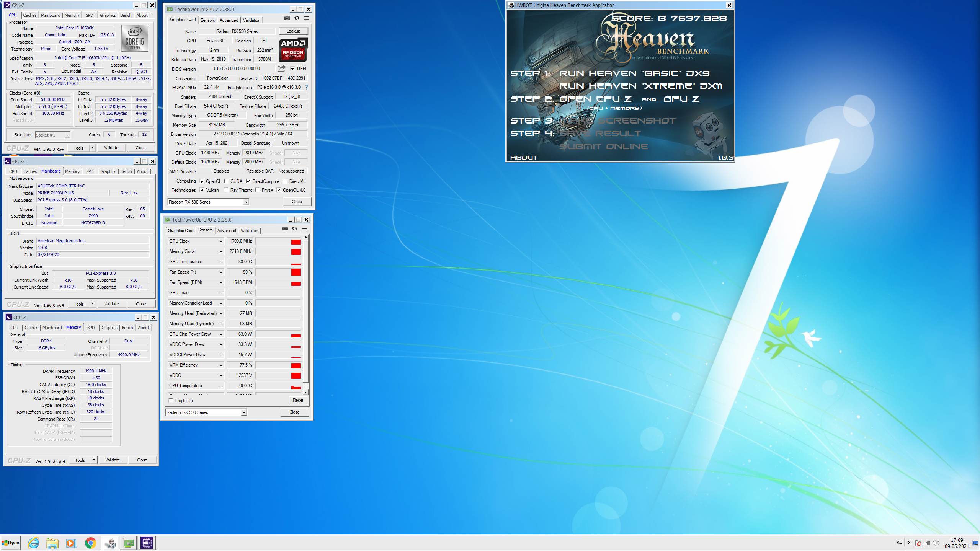This screenshot has width=980, height=551.
Task: Toggle the UEFI checkbox in GPU-Z
Action: 292,68
